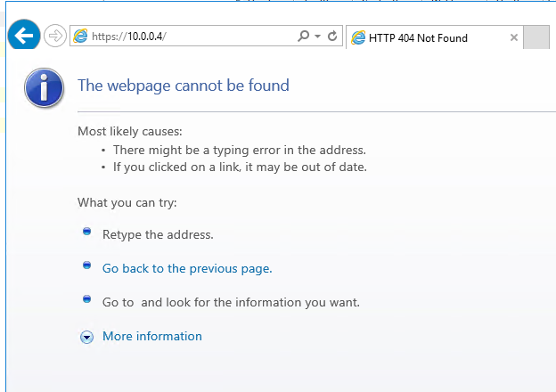Refresh the page with the reload icon
The image size is (556, 392).
332,37
